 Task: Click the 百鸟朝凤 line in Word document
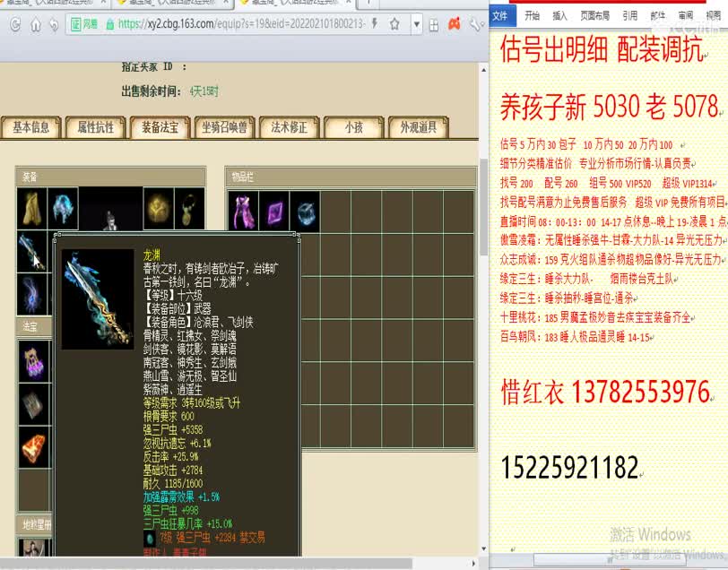[x=575, y=337]
